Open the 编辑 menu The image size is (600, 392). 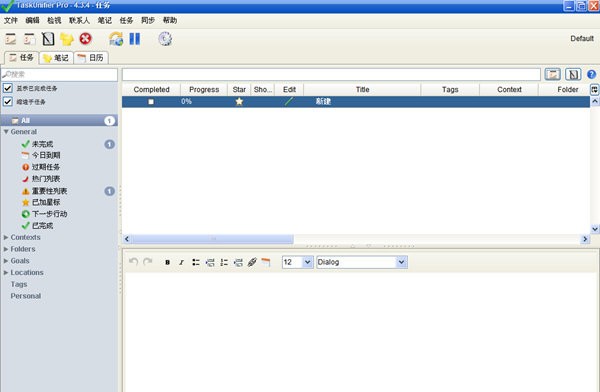point(33,20)
